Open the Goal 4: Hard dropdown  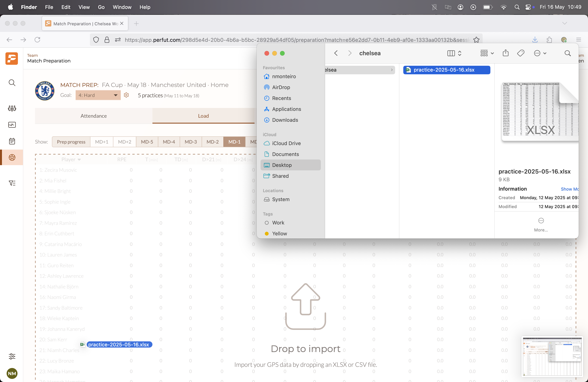pos(98,95)
